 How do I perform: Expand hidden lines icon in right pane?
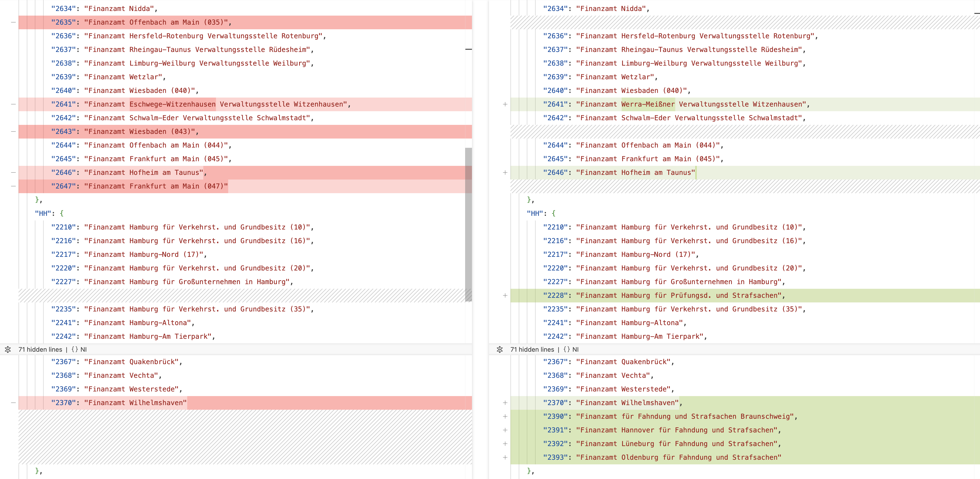pos(500,349)
